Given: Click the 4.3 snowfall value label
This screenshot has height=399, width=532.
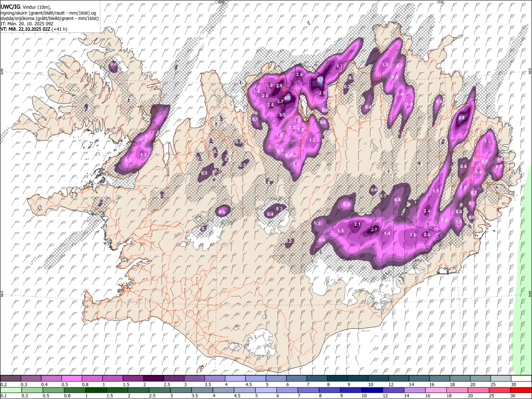Looking at the screenshot, I should [287, 99].
